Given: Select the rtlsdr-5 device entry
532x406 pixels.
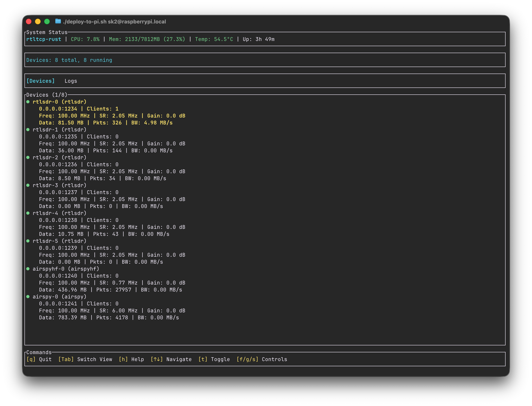Looking at the screenshot, I should click(x=59, y=241).
